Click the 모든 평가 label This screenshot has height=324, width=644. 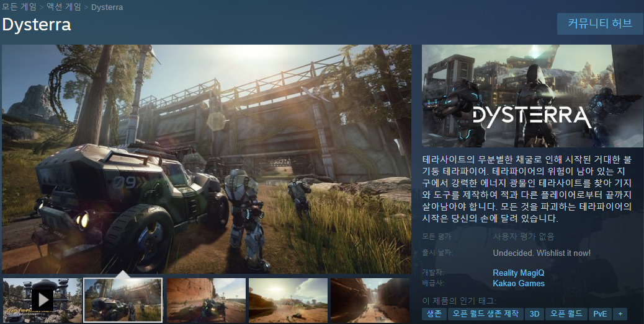click(437, 237)
